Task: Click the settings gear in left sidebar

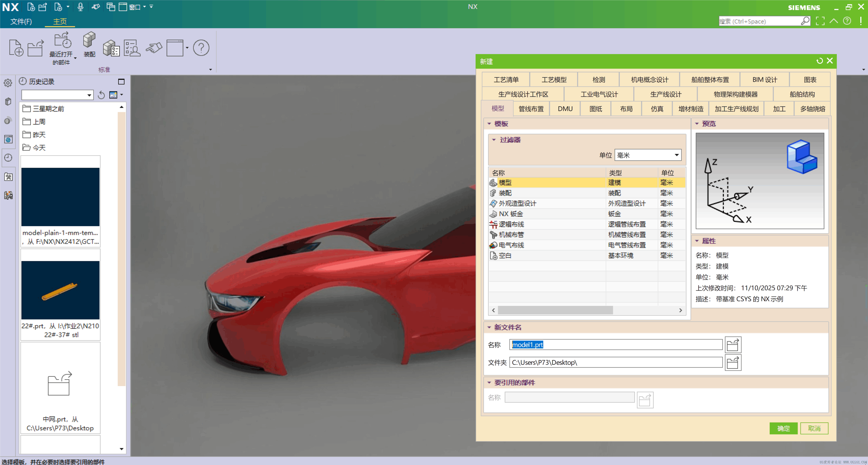Action: click(8, 83)
